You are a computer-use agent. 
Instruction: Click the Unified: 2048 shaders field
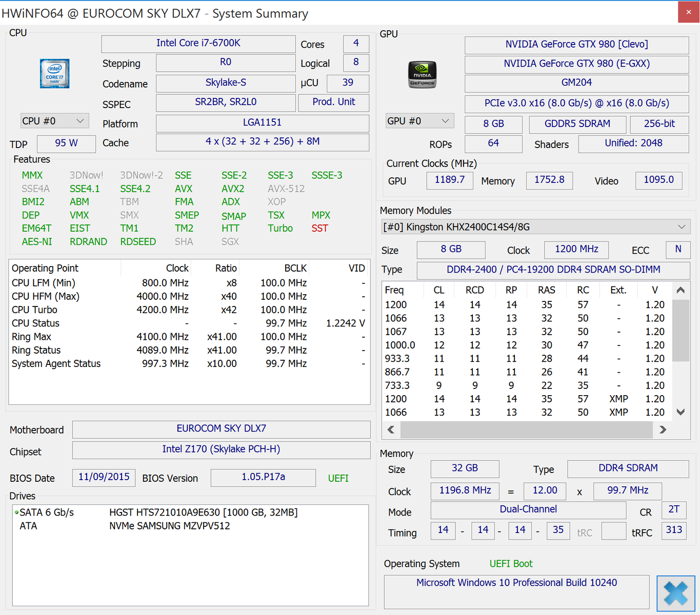633,143
